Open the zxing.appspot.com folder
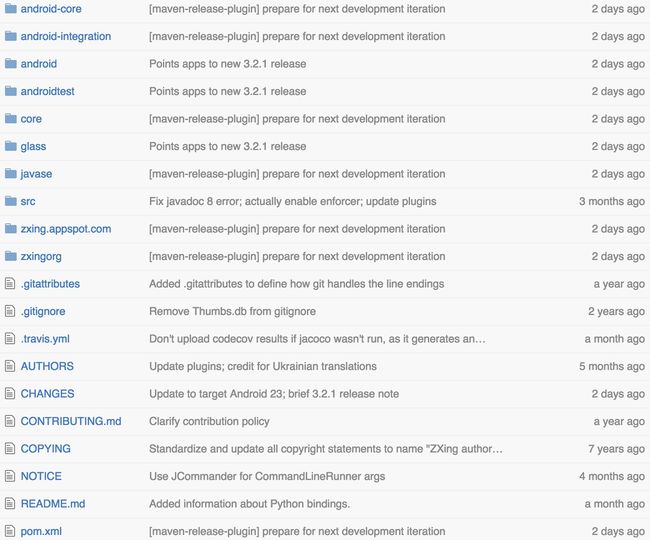 [x=66, y=229]
